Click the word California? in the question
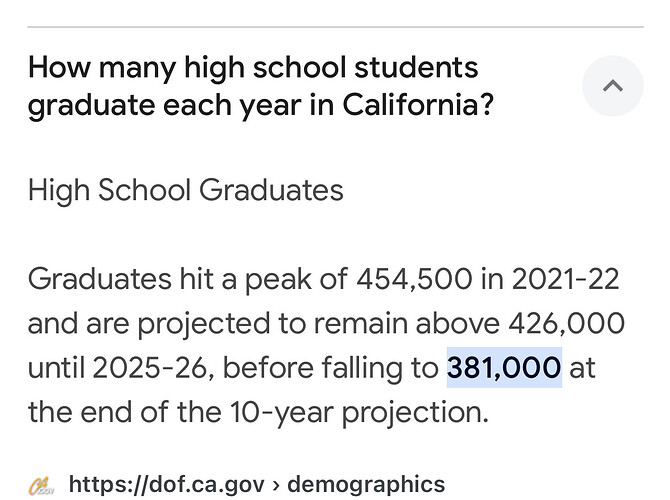 pyautogui.click(x=418, y=105)
